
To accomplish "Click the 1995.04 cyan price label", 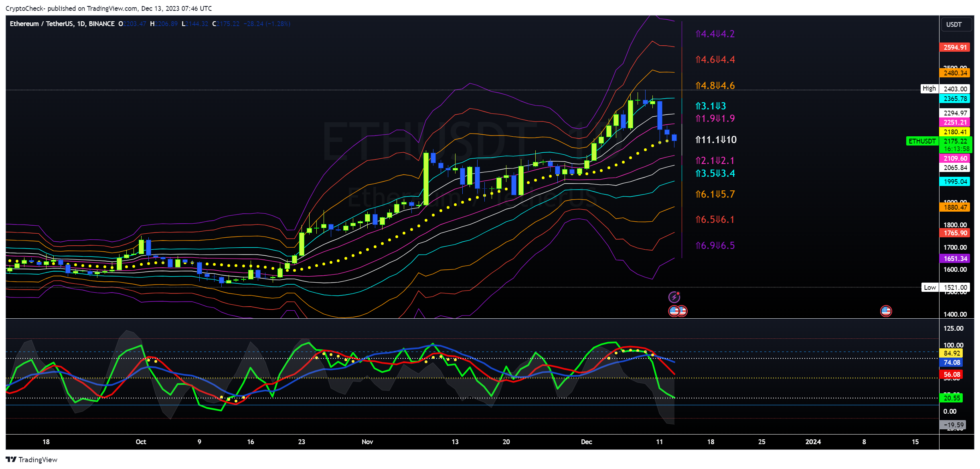I will 955,182.
